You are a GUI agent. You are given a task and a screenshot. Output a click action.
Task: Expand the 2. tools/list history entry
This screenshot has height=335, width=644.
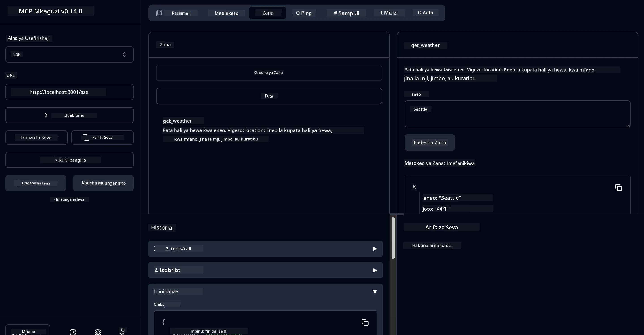coord(265,270)
